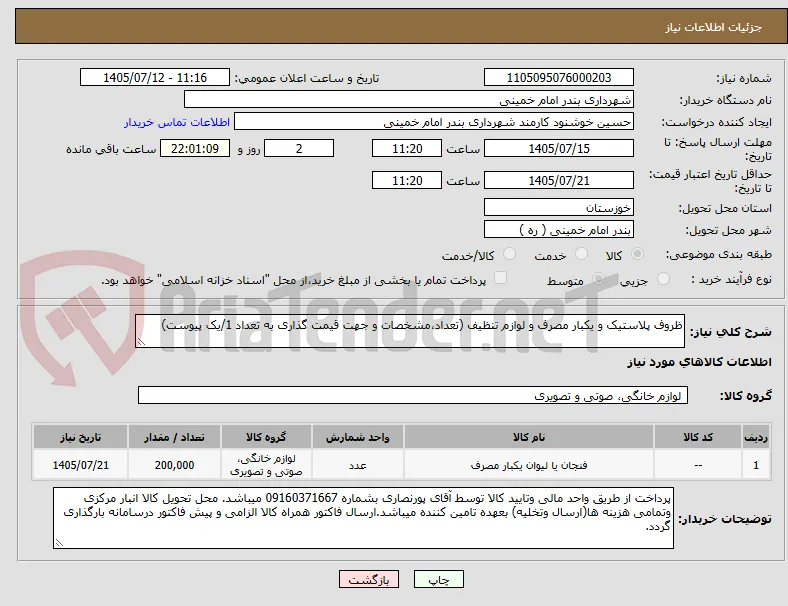This screenshot has width=788, height=606.
Task: Click the ردیف column header
Action: pos(756,437)
